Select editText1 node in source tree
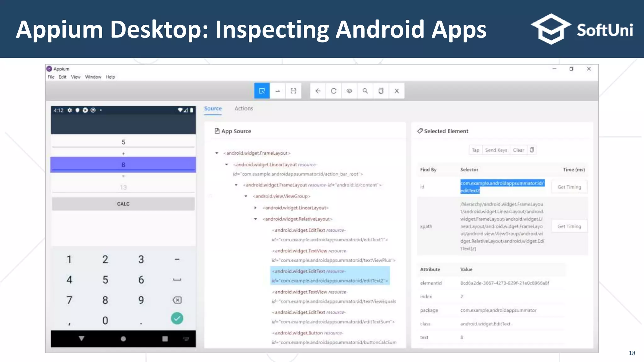Screen dimensions: 644x362 [x=330, y=235]
